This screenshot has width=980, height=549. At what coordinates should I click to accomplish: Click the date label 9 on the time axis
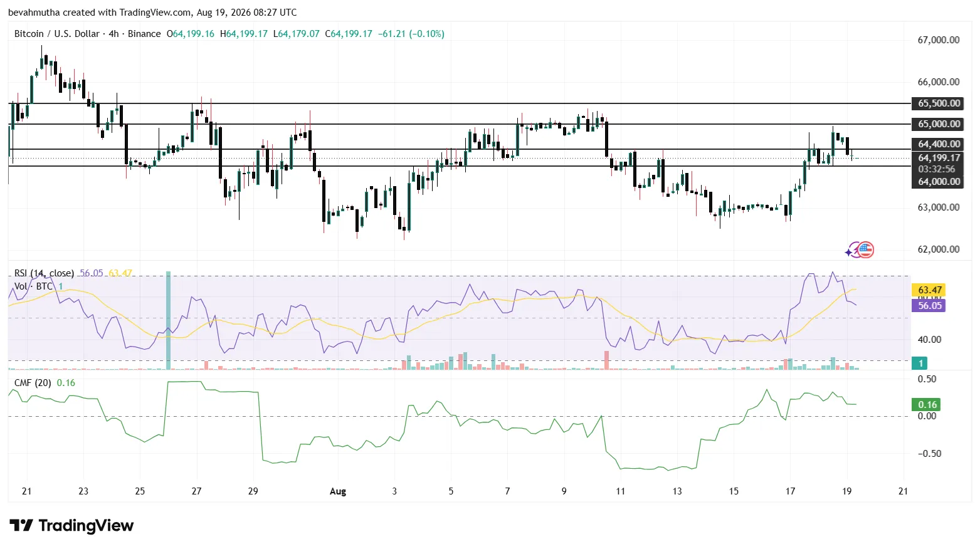pos(564,491)
